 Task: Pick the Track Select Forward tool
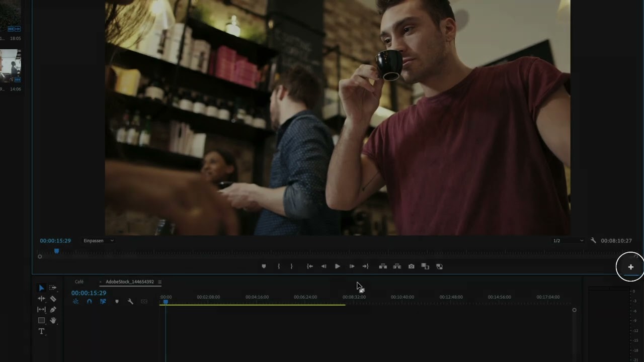(x=53, y=288)
